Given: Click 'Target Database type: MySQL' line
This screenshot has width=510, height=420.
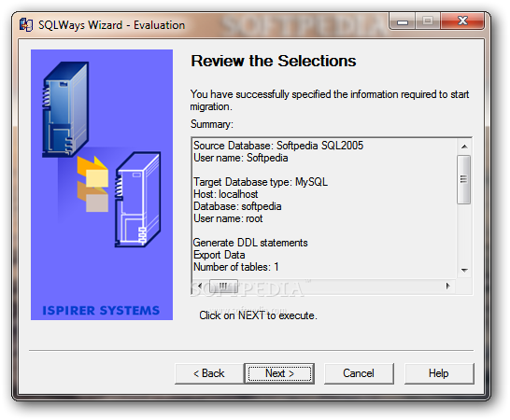Looking at the screenshot, I should [261, 182].
